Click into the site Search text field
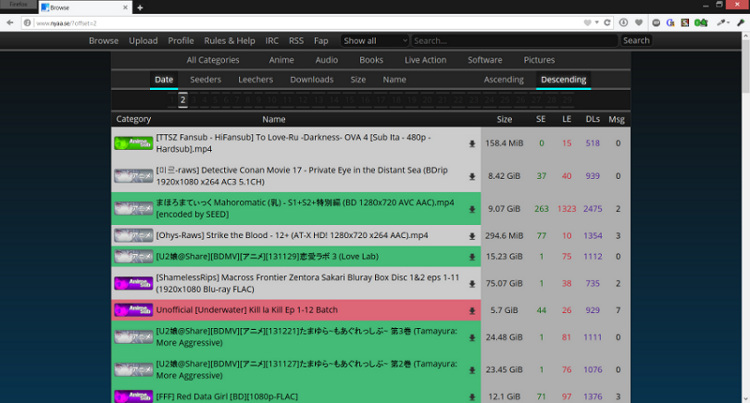 tap(515, 41)
